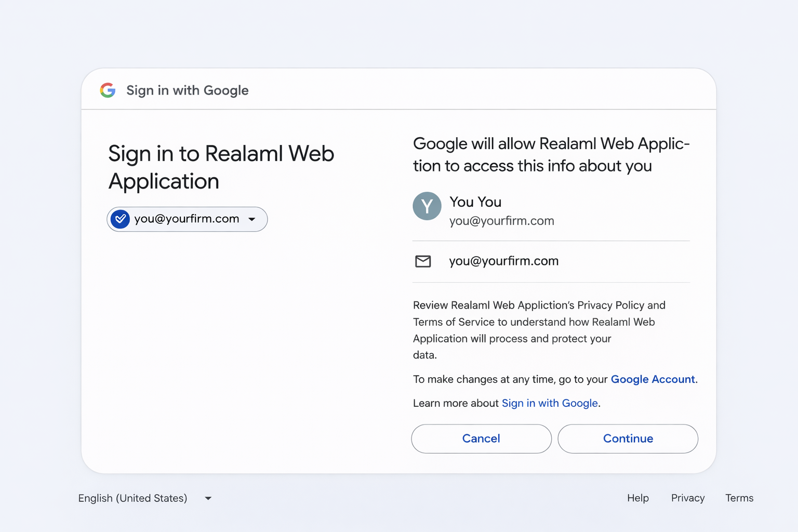The image size is (798, 532).
Task: Open the Privacy footer link
Action: click(687, 498)
